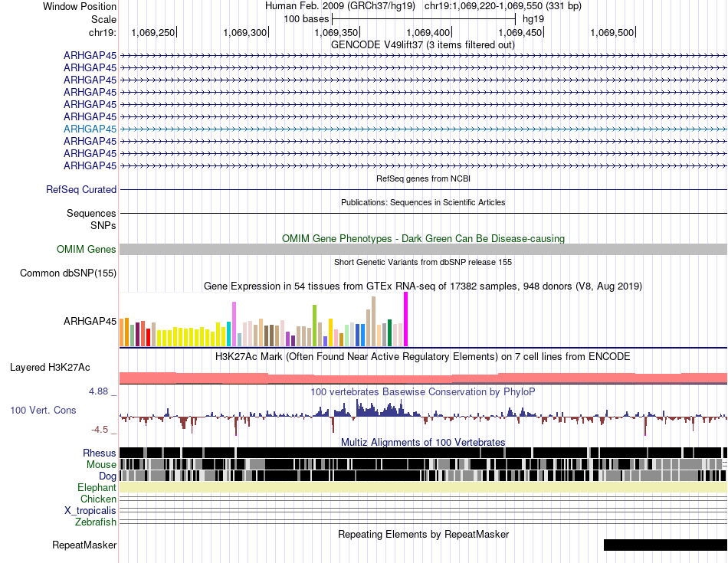This screenshot has width=728, height=563.
Task: Open 'Short Genetic Variants from dbSNP release 155'
Action: 423,262
